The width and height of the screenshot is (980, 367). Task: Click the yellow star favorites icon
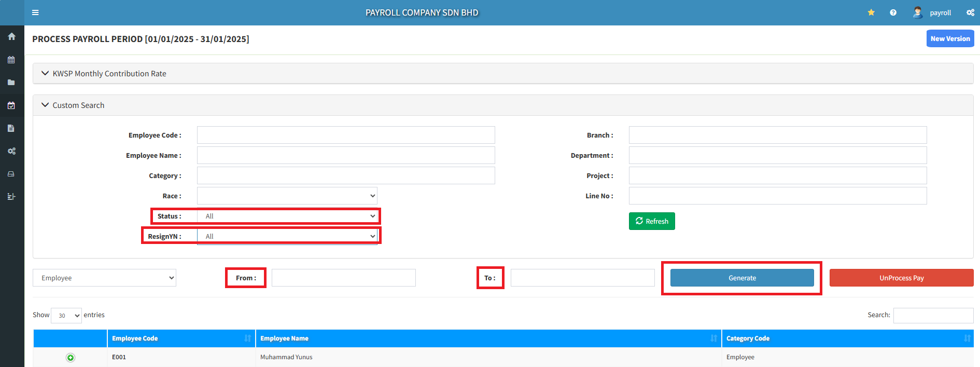pyautogui.click(x=871, y=12)
